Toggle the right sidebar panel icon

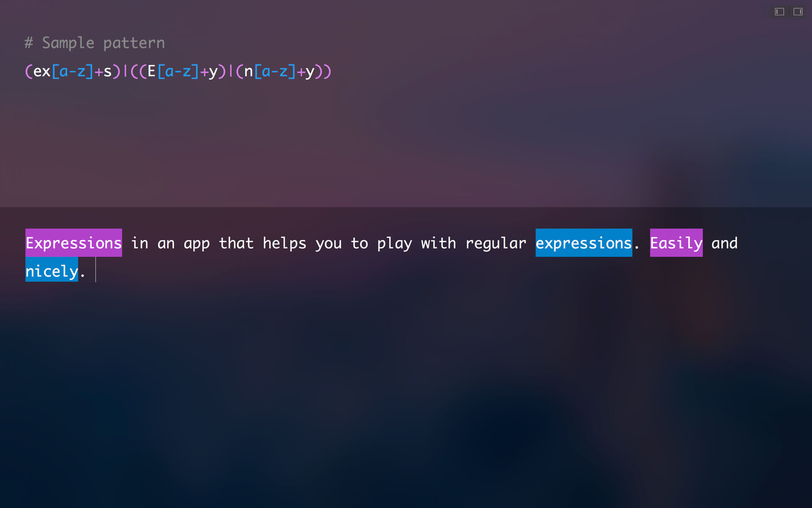(798, 12)
